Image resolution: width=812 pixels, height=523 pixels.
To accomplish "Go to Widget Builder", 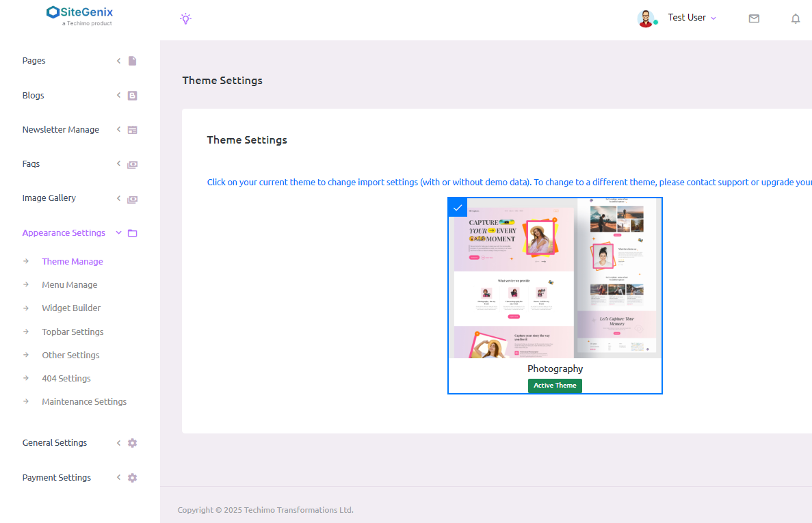I will [x=71, y=308].
